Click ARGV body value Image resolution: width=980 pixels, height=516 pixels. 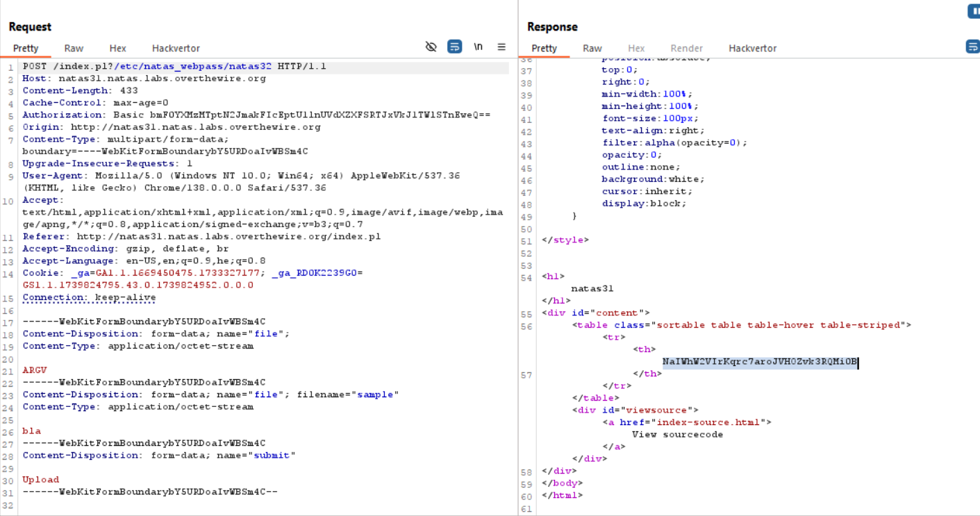click(x=35, y=370)
